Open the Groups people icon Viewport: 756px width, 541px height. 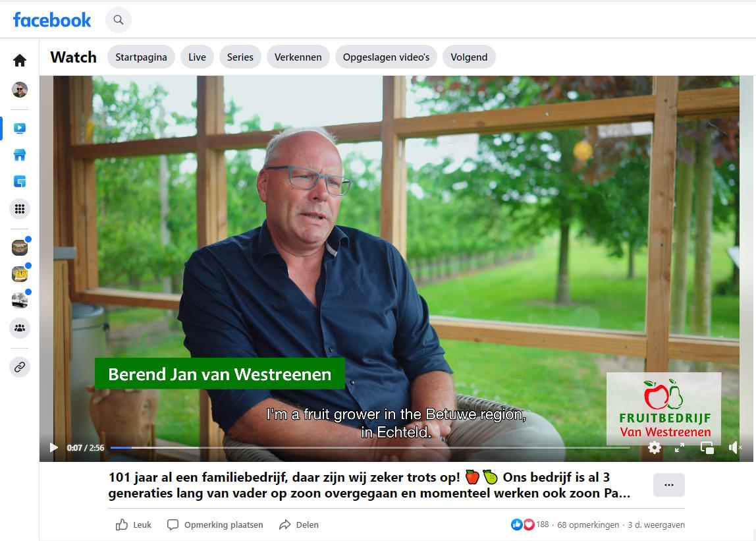(x=20, y=328)
